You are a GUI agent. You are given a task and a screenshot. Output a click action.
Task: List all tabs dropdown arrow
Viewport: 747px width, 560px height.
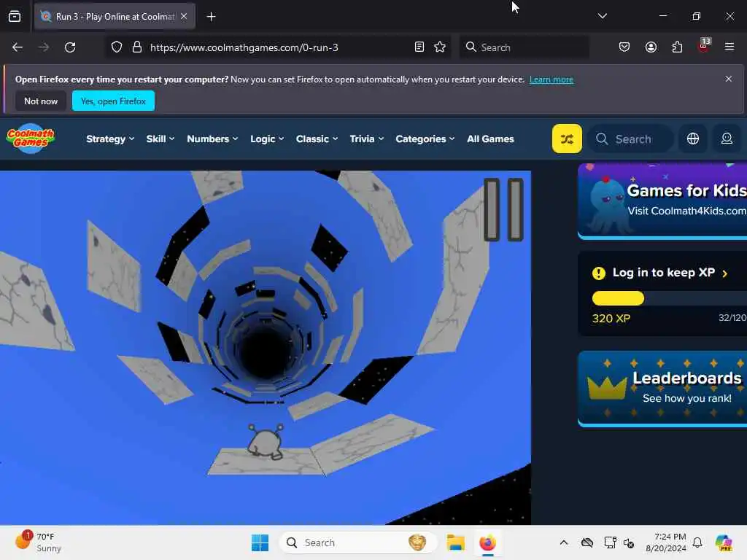602,16
